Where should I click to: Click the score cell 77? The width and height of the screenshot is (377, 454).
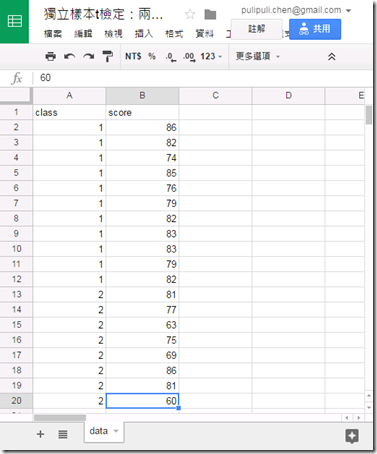(142, 310)
